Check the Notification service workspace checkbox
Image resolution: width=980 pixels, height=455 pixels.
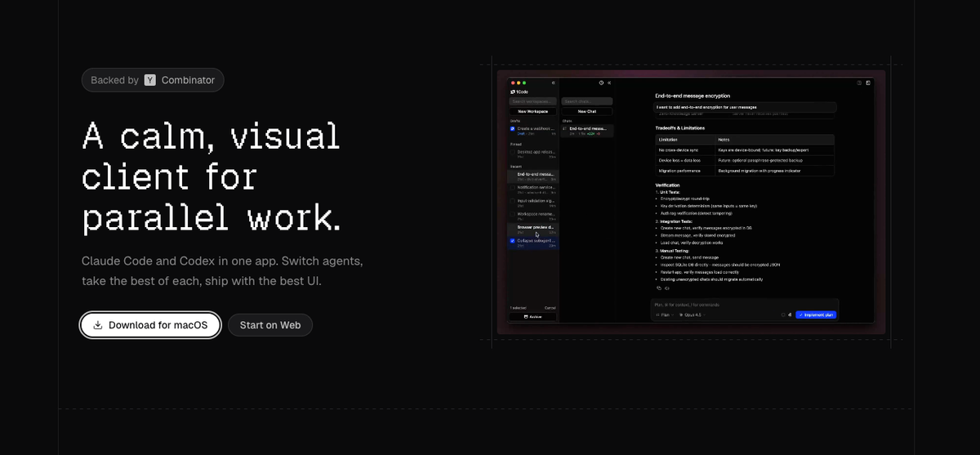512,188
